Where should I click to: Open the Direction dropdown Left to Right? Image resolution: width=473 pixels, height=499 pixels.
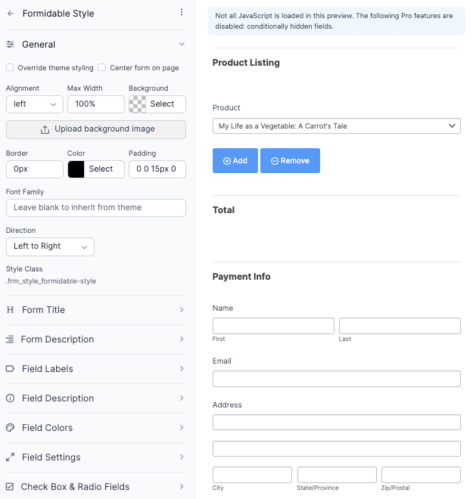[50, 246]
